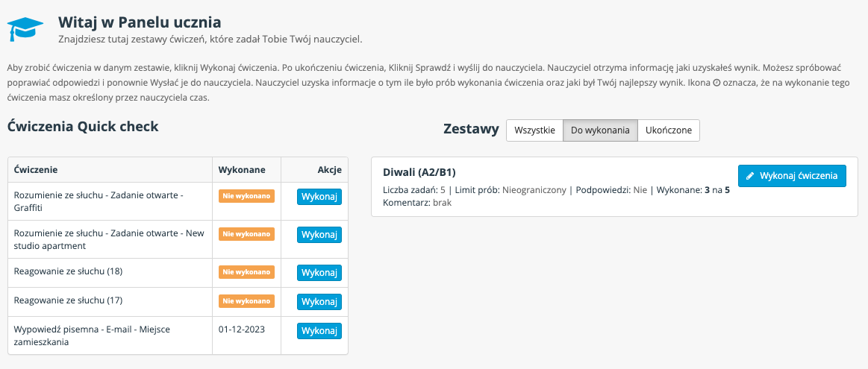This screenshot has width=868, height=369.
Task: Click the Ćwiczenia Quick check heading
Action: point(83,127)
